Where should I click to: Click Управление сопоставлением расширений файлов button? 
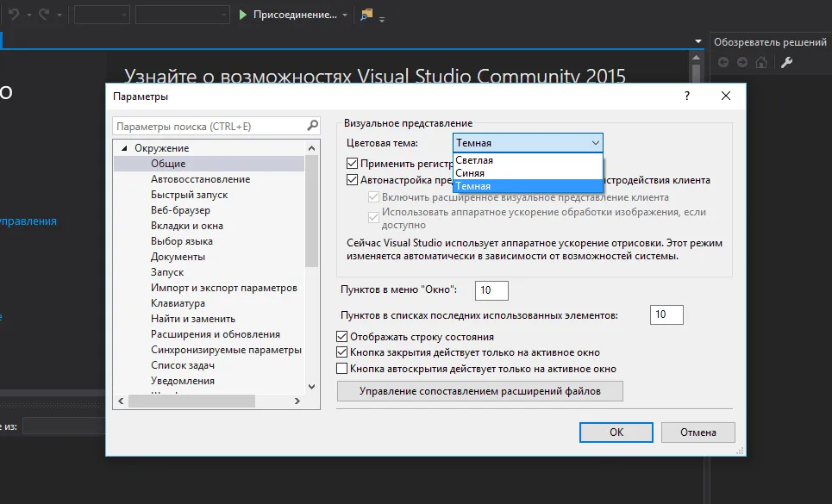tap(479, 391)
